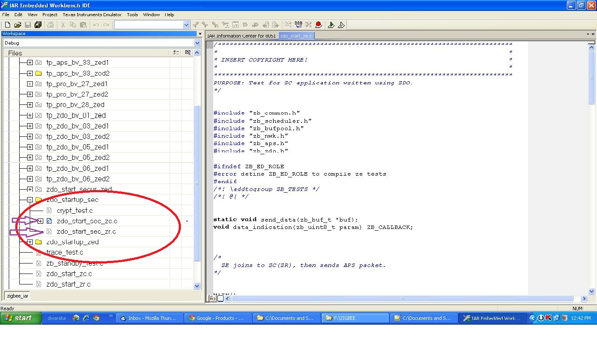Click the Undo arrow icon
Viewport: 597px width, 364px height.
[x=96, y=25]
